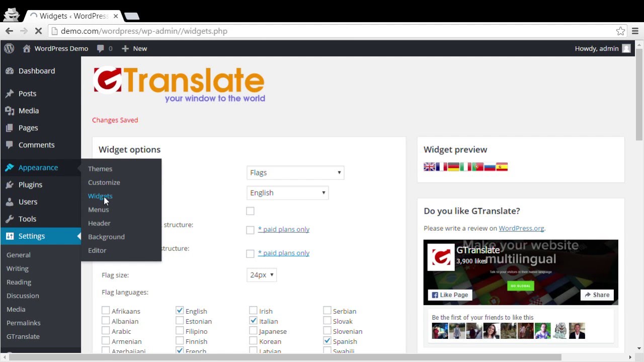Select Widgets in the Appearance submenu
Screen dimensions: 644x362
click(100, 196)
